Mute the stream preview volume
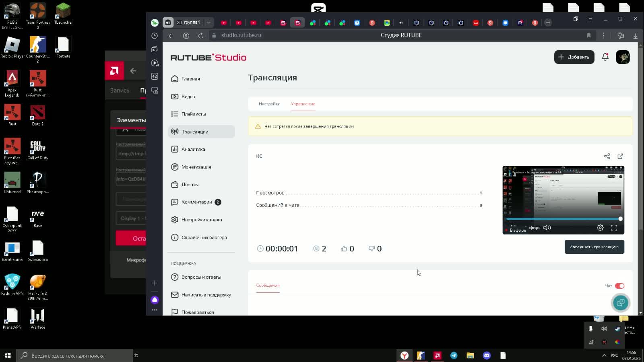Viewport: 644px width, 362px height. point(547,228)
